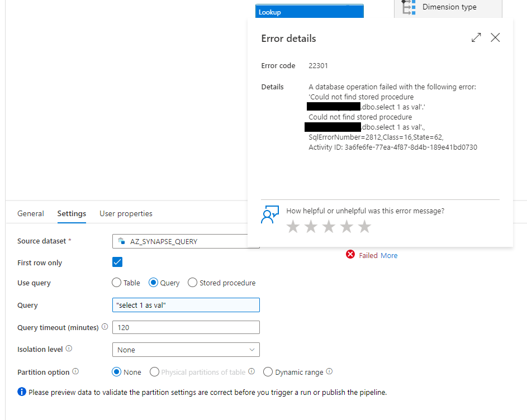This screenshot has width=527, height=420.
Task: Click inside the Query text field
Action: pyautogui.click(x=186, y=305)
